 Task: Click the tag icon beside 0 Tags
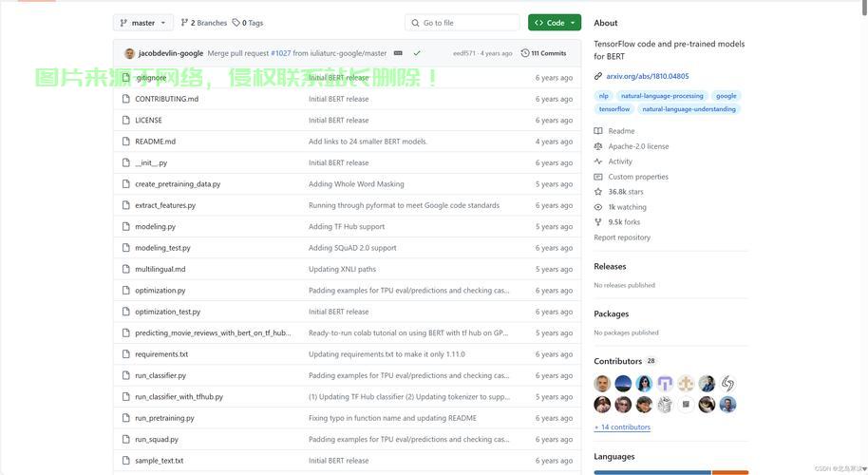236,23
